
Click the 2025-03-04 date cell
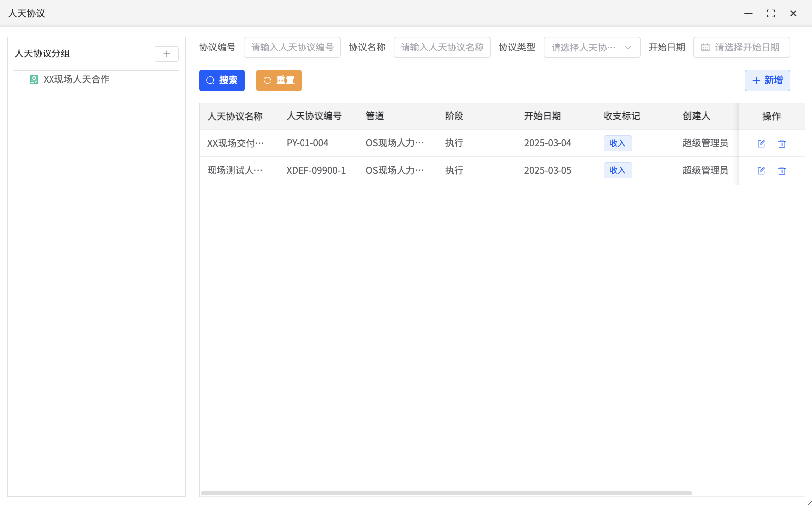click(x=548, y=143)
